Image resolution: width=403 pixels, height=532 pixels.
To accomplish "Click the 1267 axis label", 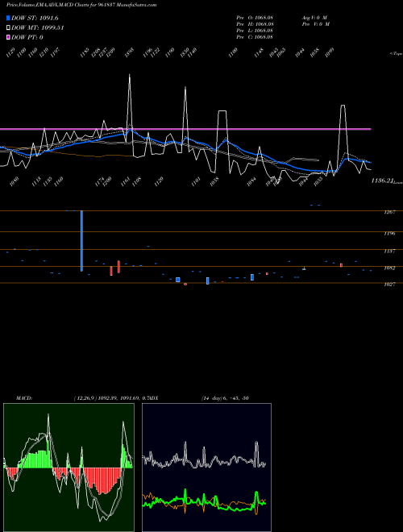I will coord(389,212).
